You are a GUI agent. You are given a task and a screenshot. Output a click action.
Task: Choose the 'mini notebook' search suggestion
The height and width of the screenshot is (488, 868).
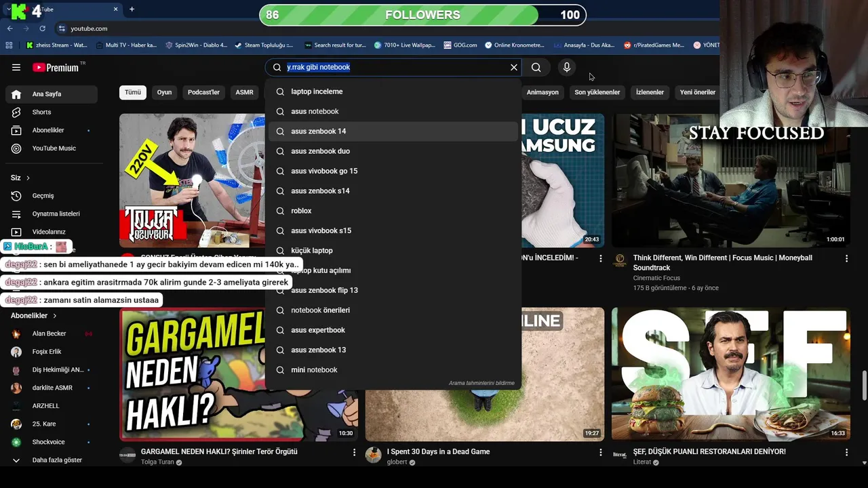(393, 370)
